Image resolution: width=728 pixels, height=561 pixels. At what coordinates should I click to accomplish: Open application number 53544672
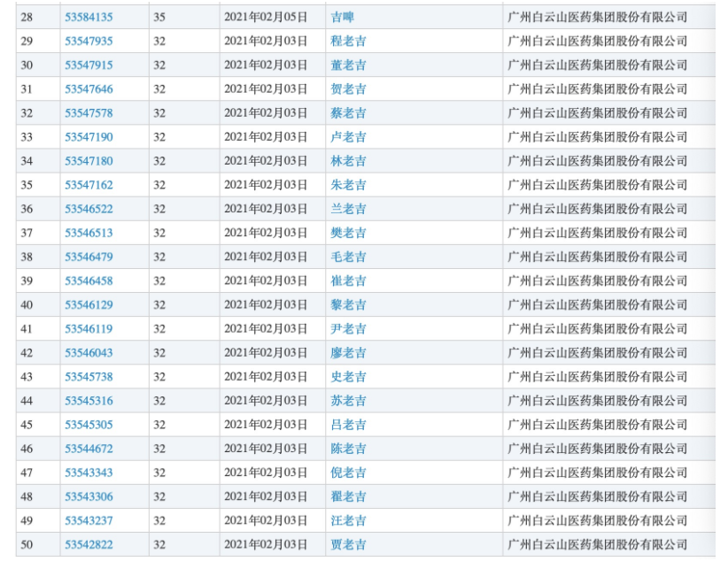(89, 449)
